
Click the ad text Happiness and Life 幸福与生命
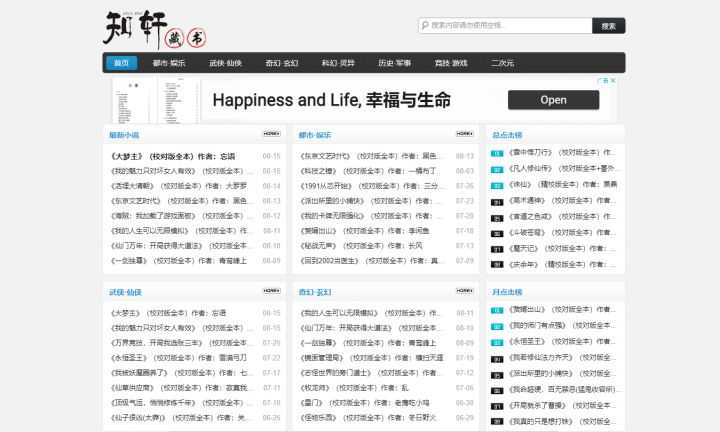tap(331, 100)
